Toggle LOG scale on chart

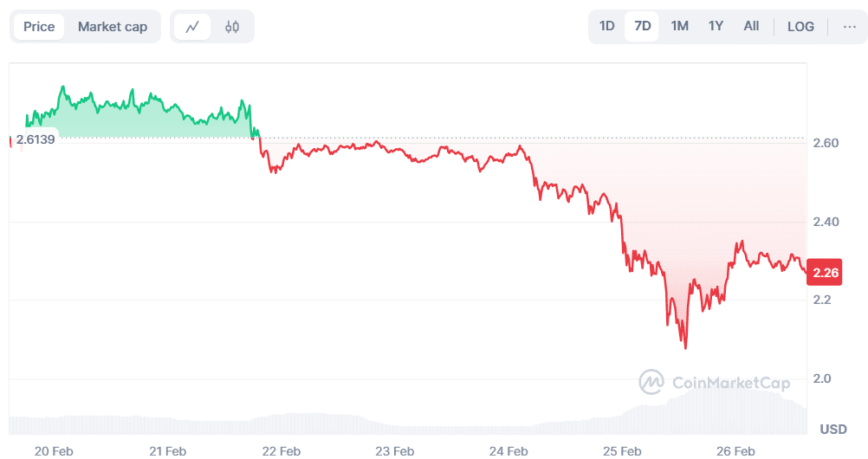(800, 27)
